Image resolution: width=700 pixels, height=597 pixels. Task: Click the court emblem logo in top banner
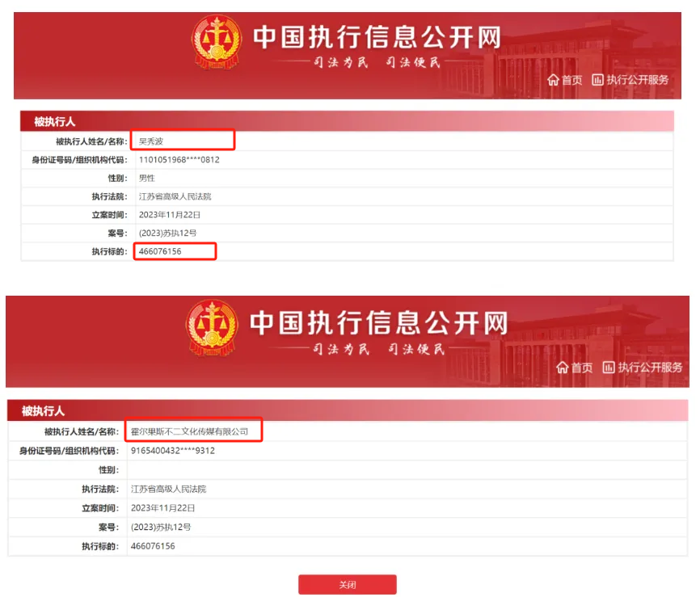[217, 42]
